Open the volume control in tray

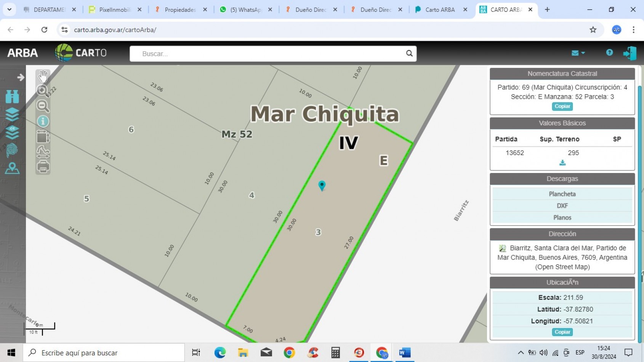coord(544,352)
